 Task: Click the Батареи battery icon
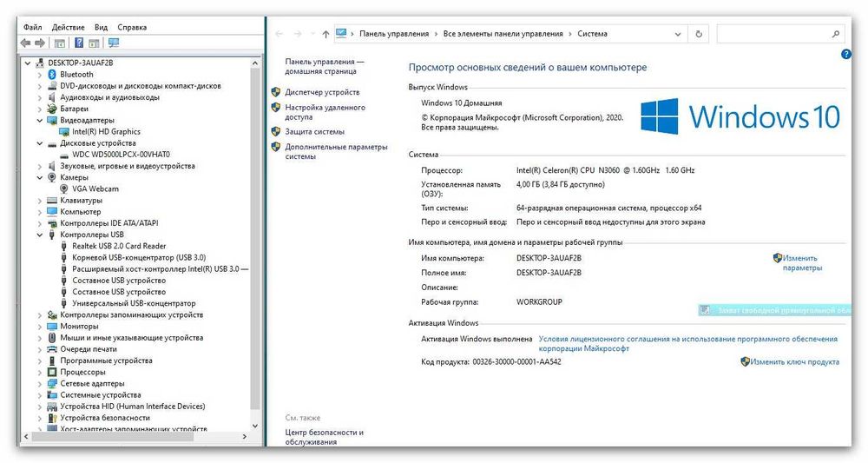[52, 109]
